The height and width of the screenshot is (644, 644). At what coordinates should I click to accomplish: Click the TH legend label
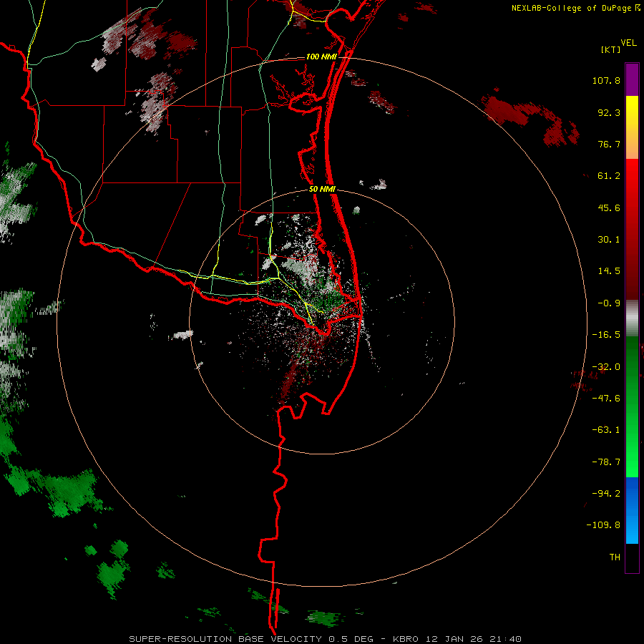615,557
